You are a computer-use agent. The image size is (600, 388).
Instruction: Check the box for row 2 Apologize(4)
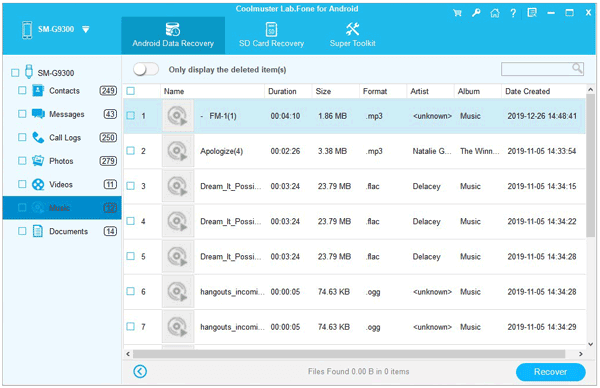[x=131, y=151]
